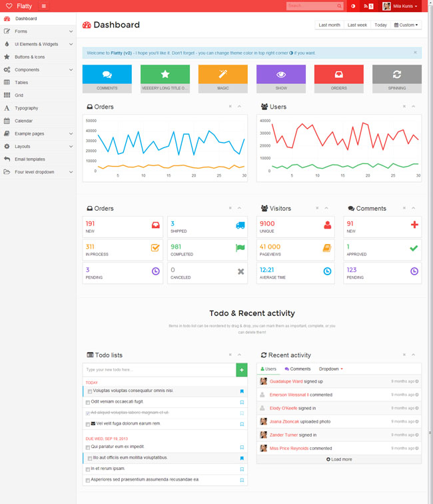
Task: Expand UI Elements & Widgets sidebar menu
Action: click(38, 44)
